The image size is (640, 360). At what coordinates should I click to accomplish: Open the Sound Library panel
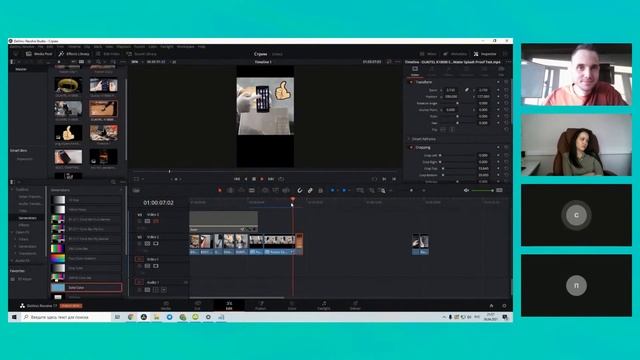[141, 54]
